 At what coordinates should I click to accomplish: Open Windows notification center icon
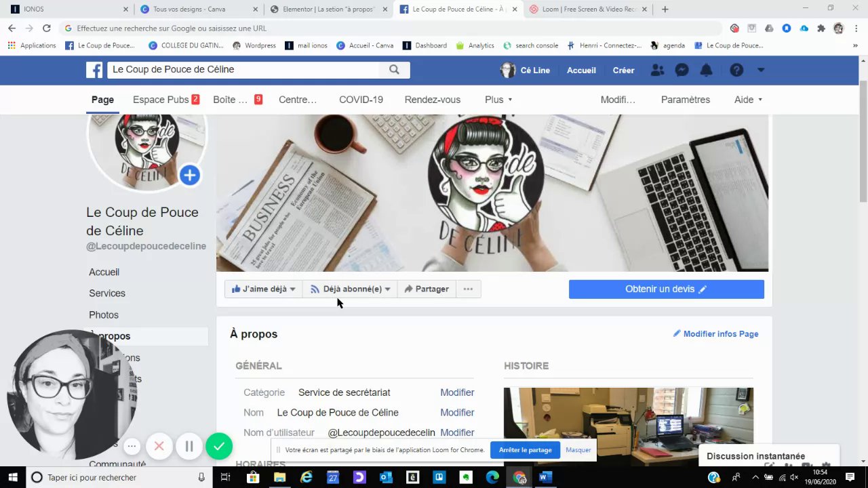pos(850,477)
